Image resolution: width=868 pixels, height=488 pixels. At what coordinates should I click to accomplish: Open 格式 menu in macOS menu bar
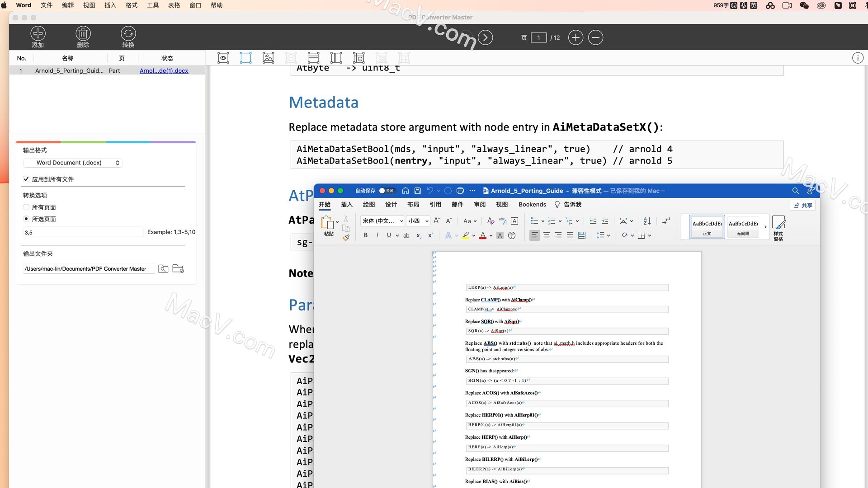(132, 5)
